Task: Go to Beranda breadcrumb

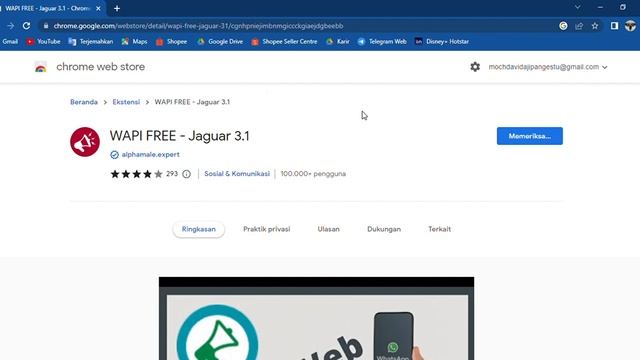Action: click(84, 102)
